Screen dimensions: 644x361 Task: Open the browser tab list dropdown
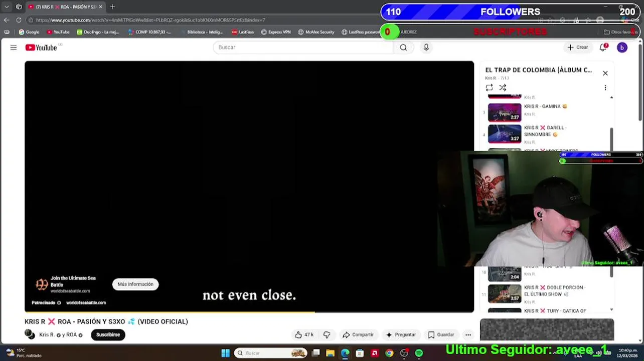coord(7,7)
